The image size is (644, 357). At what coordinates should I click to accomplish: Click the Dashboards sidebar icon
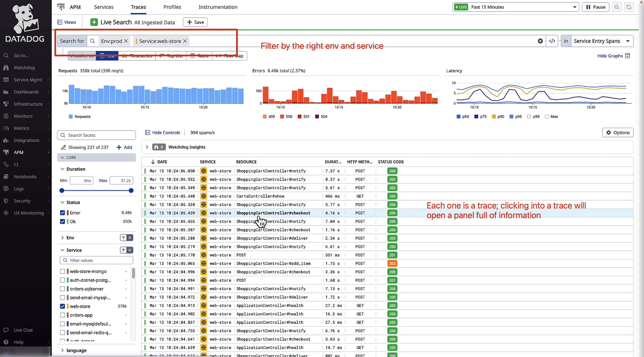6,92
